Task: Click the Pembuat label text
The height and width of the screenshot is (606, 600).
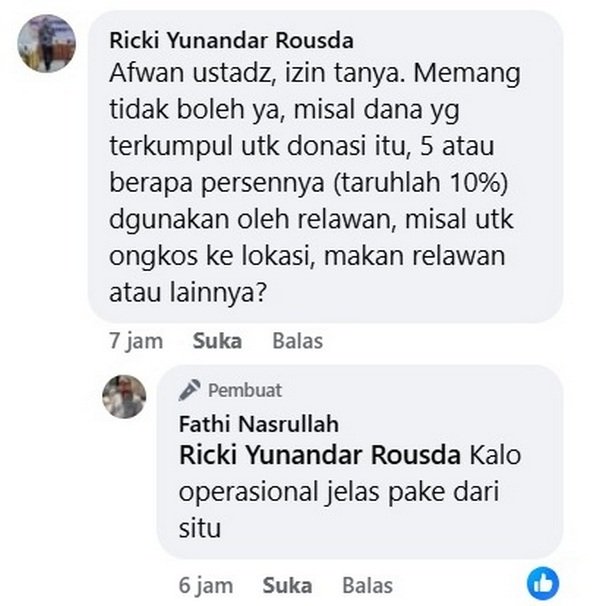Action: (x=245, y=390)
